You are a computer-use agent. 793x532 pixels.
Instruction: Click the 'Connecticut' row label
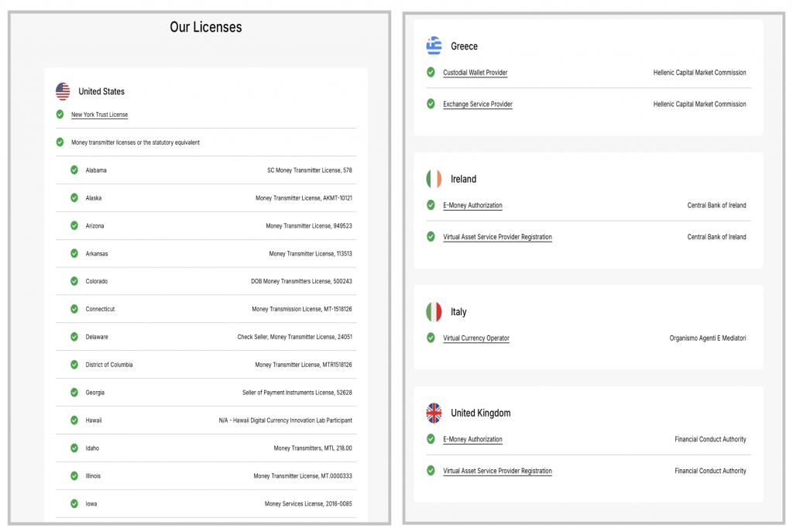[x=100, y=309]
